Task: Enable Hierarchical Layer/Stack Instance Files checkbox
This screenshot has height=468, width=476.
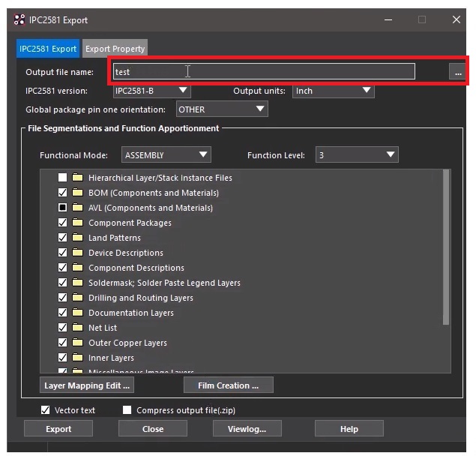Action: coord(62,177)
